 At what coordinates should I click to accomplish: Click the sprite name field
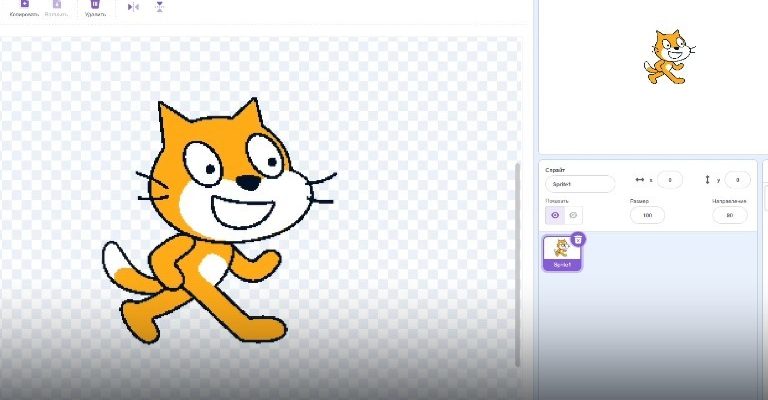click(x=579, y=184)
